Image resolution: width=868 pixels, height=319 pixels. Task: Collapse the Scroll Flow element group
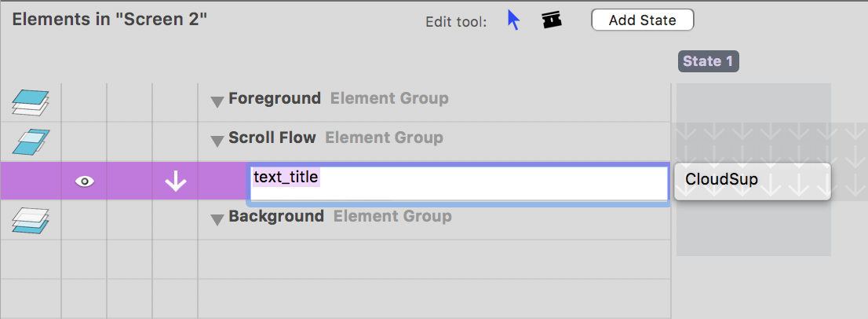[217, 140]
